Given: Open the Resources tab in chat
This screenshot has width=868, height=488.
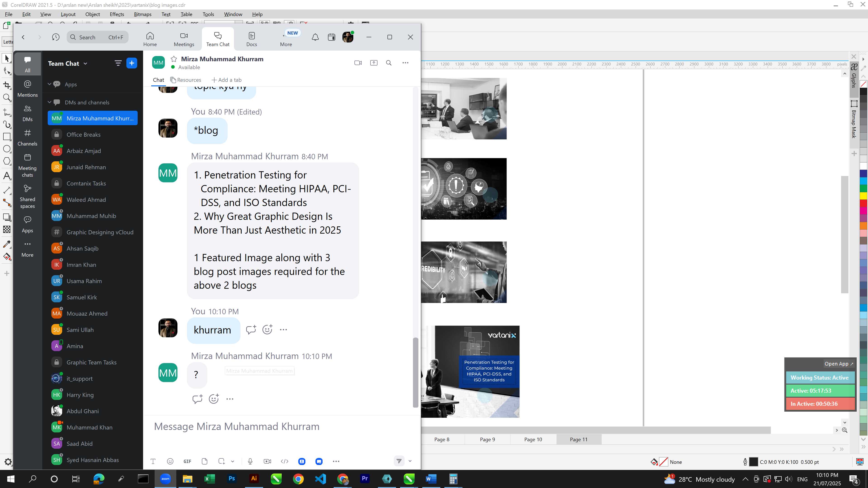Looking at the screenshot, I should coord(186,80).
